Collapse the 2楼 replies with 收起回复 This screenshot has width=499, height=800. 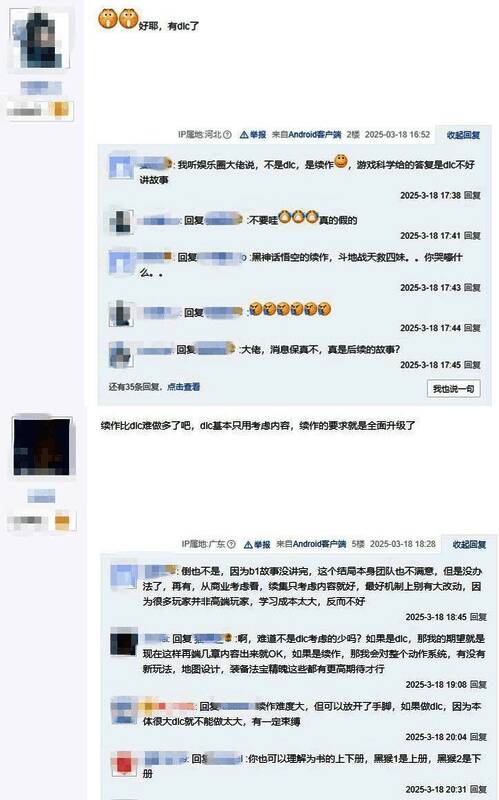(463, 135)
